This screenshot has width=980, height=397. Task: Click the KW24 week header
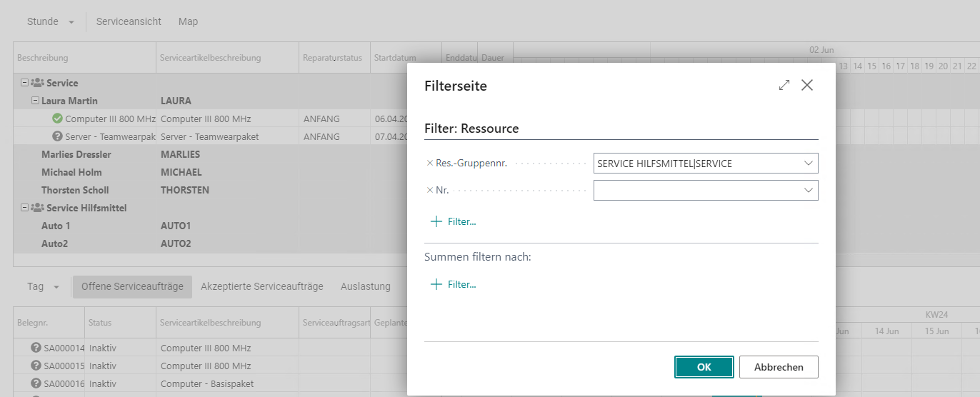[x=936, y=314]
